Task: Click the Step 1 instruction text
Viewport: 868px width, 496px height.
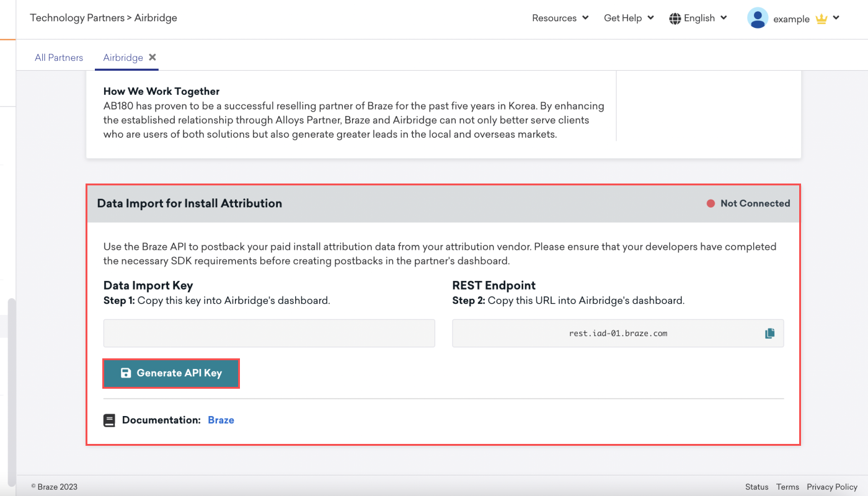Action: pos(217,301)
